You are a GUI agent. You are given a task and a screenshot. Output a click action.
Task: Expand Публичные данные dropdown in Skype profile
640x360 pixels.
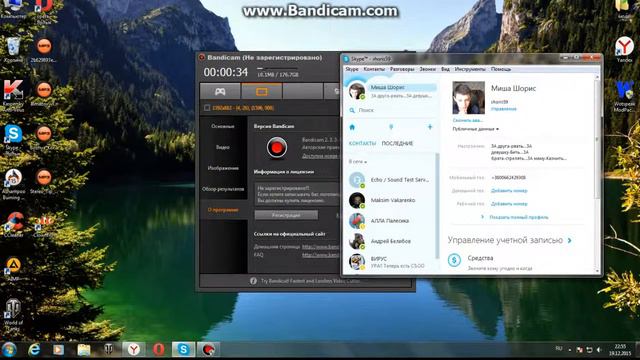pyautogui.click(x=476, y=129)
